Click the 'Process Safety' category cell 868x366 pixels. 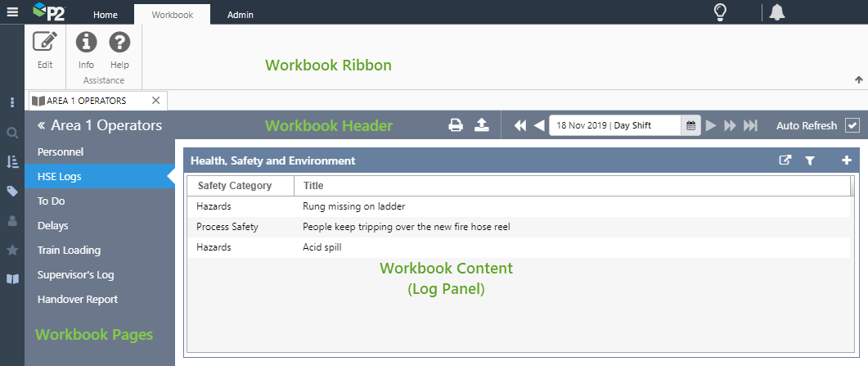227,227
